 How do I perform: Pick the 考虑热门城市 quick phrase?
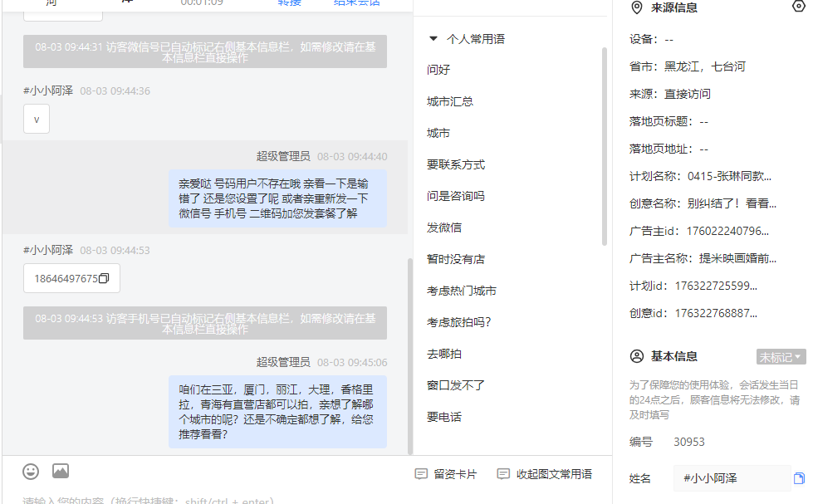[462, 291]
